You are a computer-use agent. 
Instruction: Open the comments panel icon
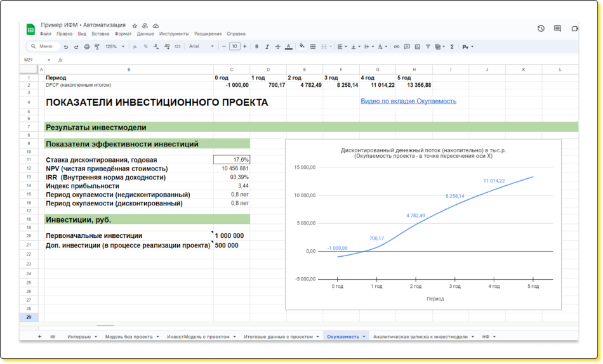tap(557, 29)
